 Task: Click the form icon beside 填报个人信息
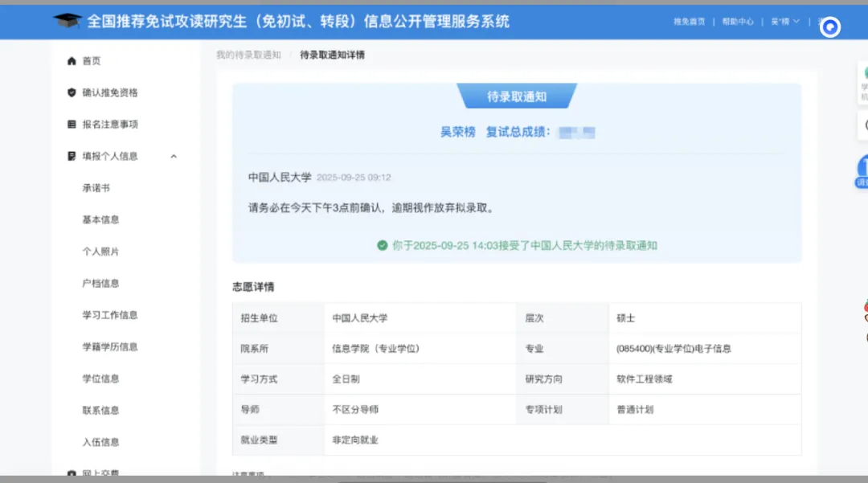pos(72,156)
